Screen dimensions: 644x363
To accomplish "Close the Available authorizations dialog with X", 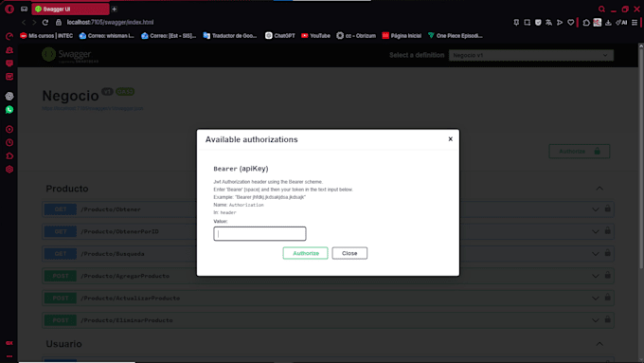I will click(x=450, y=139).
